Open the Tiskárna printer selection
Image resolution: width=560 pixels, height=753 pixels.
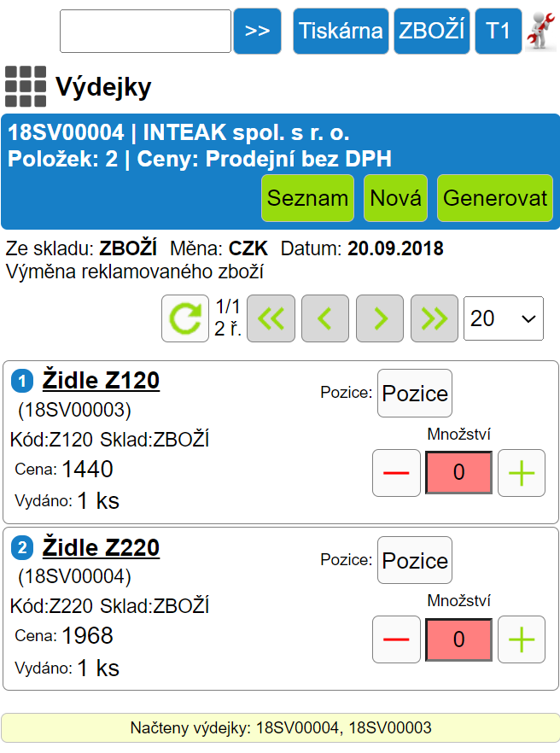[341, 32]
